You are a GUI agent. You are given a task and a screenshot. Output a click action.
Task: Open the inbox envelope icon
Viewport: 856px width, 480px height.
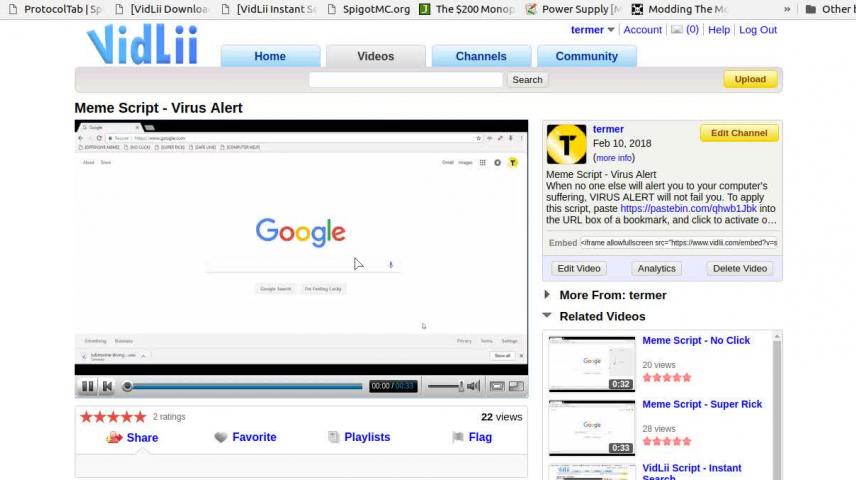(676, 29)
